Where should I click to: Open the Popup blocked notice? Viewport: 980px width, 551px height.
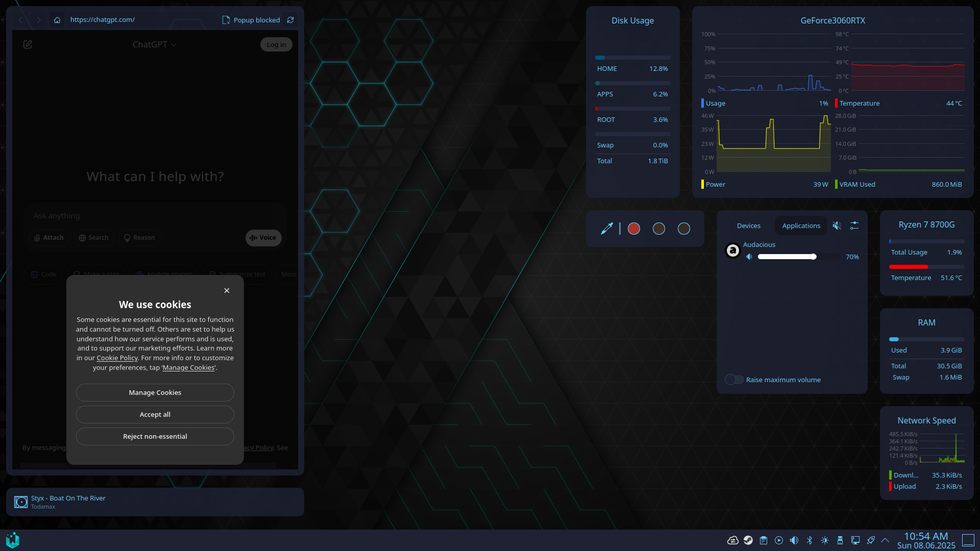251,20
